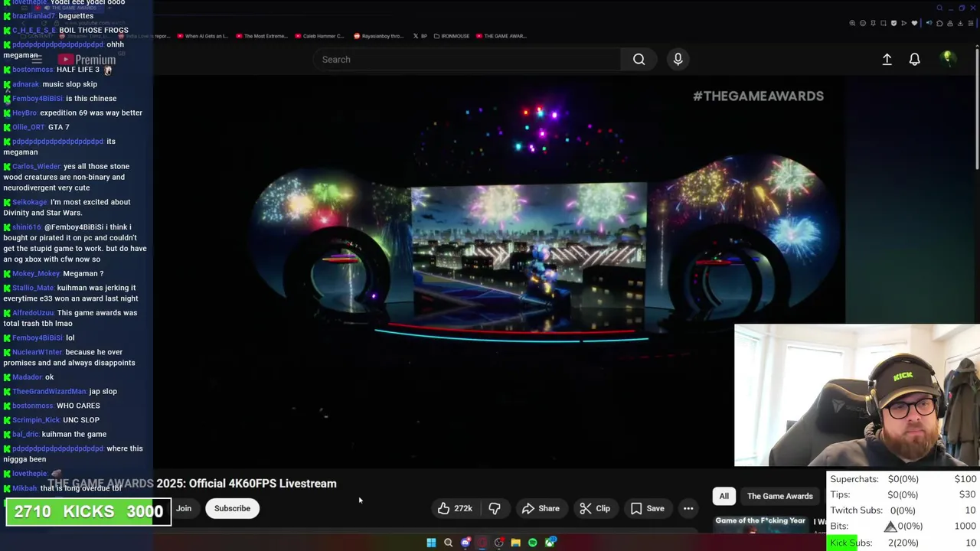Click username Ollie_ORT in chat

click(28, 127)
